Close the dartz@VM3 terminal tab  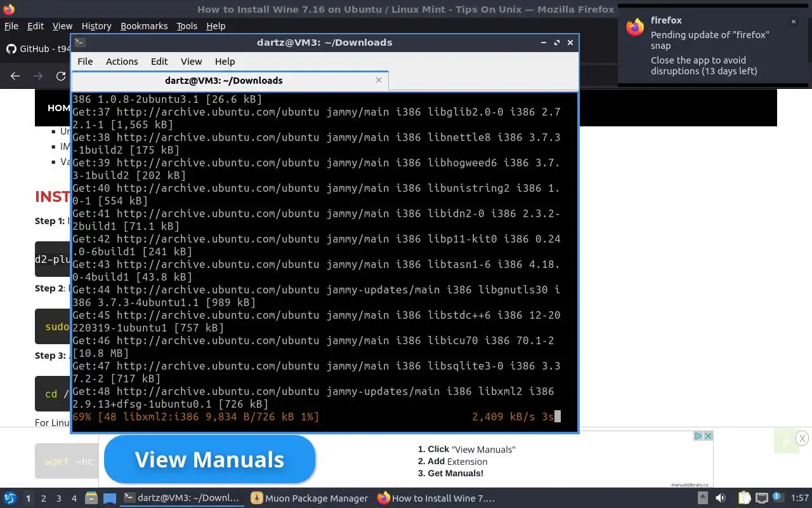click(x=379, y=80)
